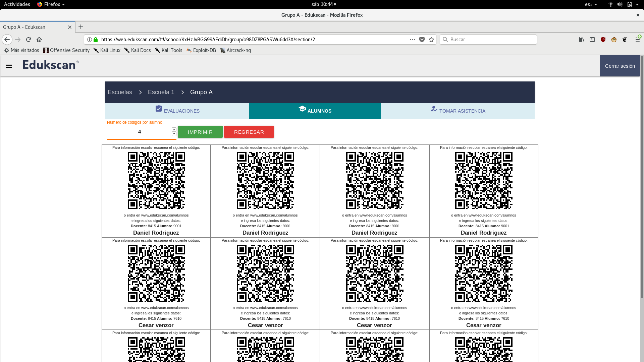Open the monkey extension icon

614,40
